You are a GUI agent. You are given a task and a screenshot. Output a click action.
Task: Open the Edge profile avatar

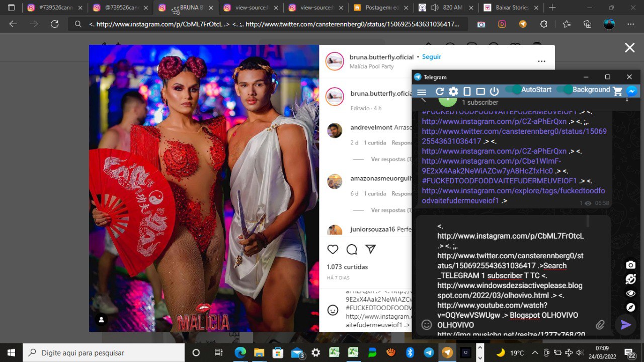tap(609, 24)
